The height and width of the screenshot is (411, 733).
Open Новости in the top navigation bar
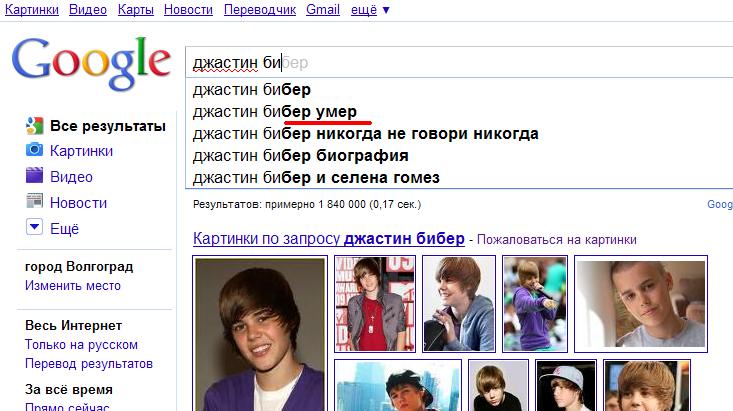click(x=188, y=9)
